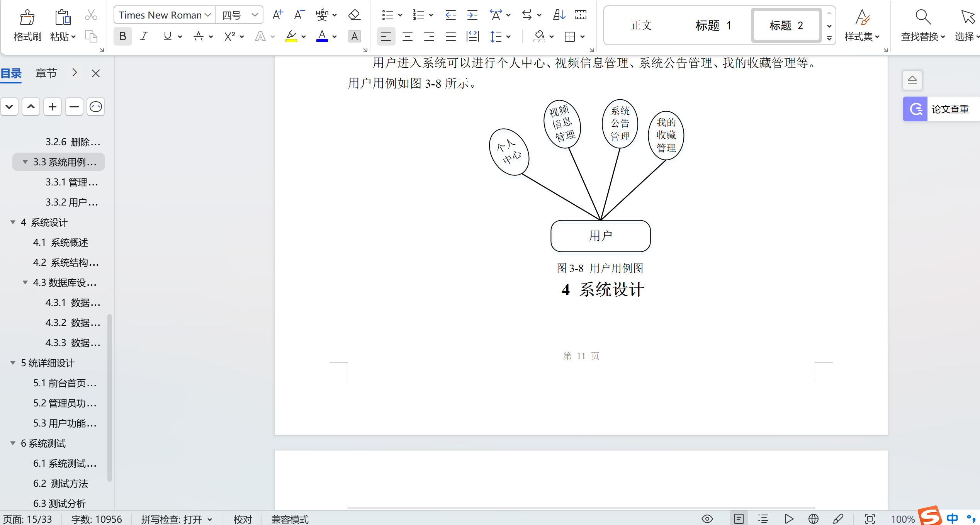Open the font name dropdown
Screen dimensions: 980x525
tap(207, 15)
